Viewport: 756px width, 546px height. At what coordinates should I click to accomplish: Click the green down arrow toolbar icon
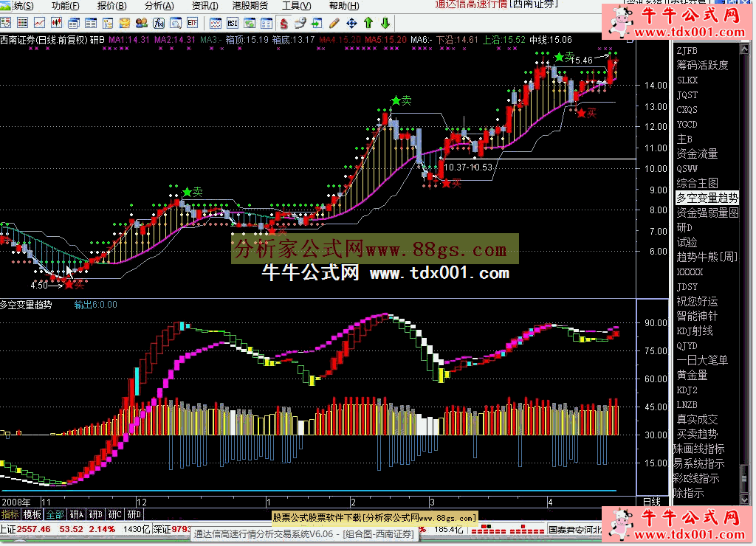[385, 23]
